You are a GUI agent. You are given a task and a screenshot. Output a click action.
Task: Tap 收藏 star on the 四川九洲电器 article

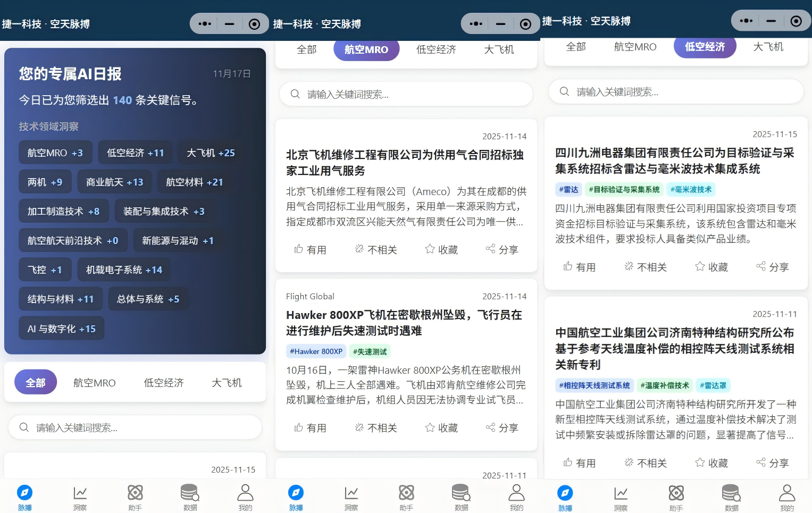tap(711, 267)
